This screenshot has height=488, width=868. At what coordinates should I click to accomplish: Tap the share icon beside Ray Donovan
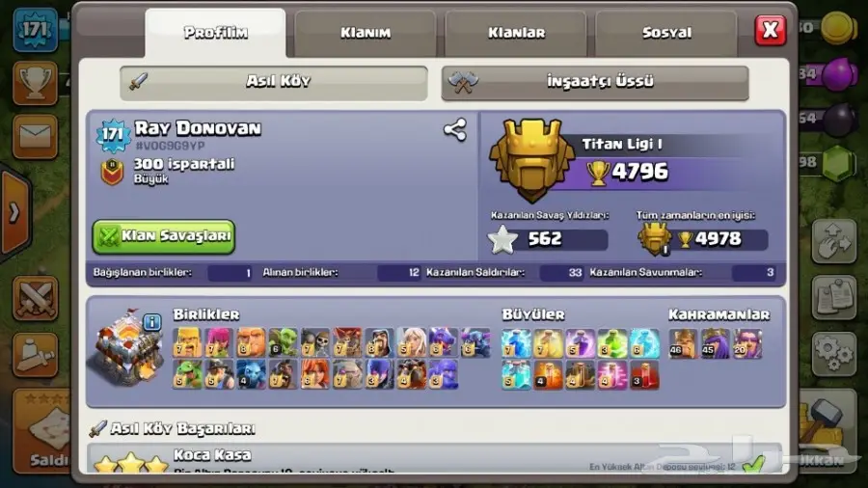pos(455,130)
